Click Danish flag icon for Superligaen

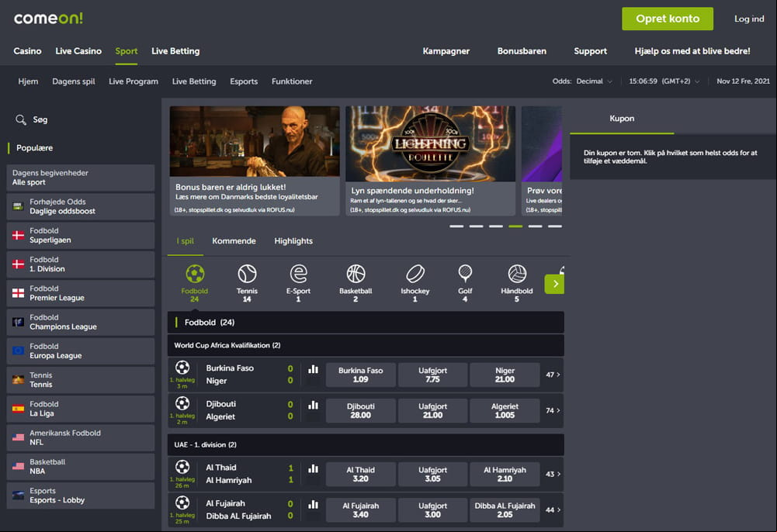pyautogui.click(x=19, y=236)
